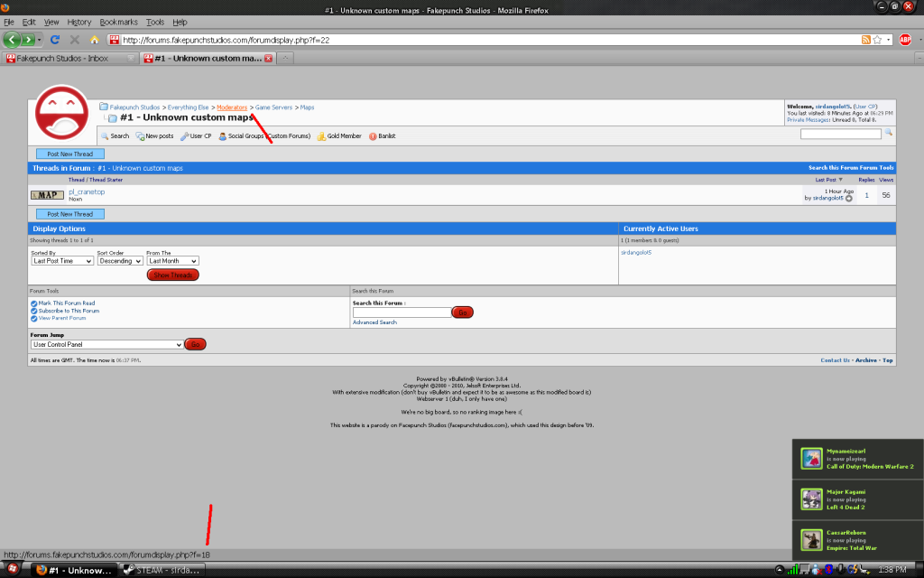Open the Sort Order Descending dropdown

point(120,261)
